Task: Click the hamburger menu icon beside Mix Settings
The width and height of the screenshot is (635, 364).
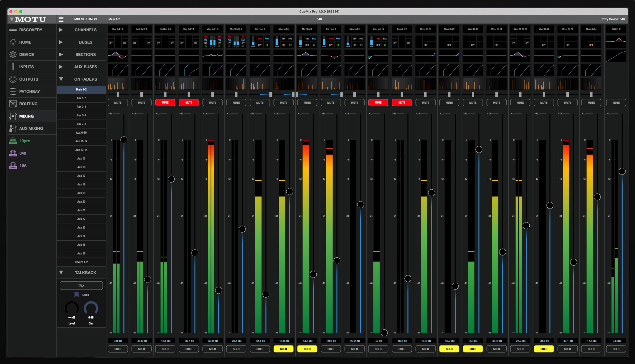Action: pyautogui.click(x=61, y=19)
